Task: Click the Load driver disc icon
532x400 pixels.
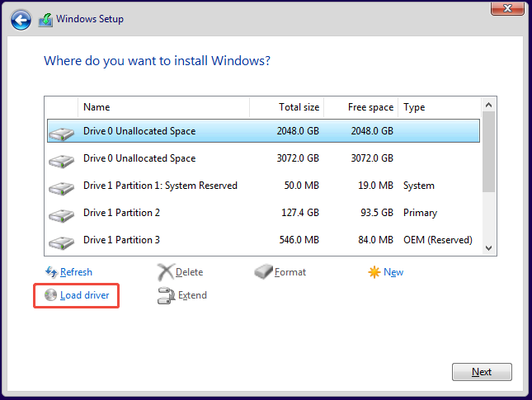Action: [50, 295]
